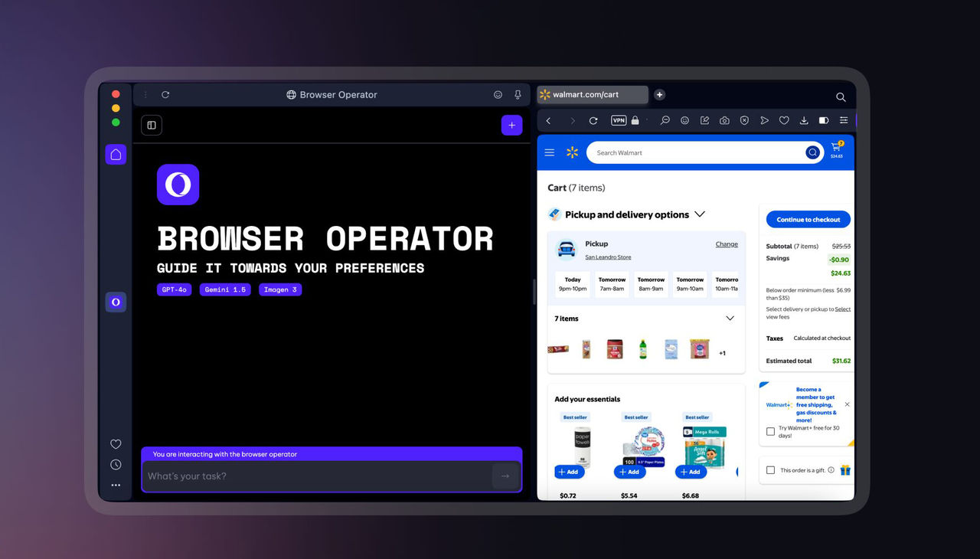The width and height of the screenshot is (980, 559).
Task: Mark This order is a gift
Action: pos(769,470)
